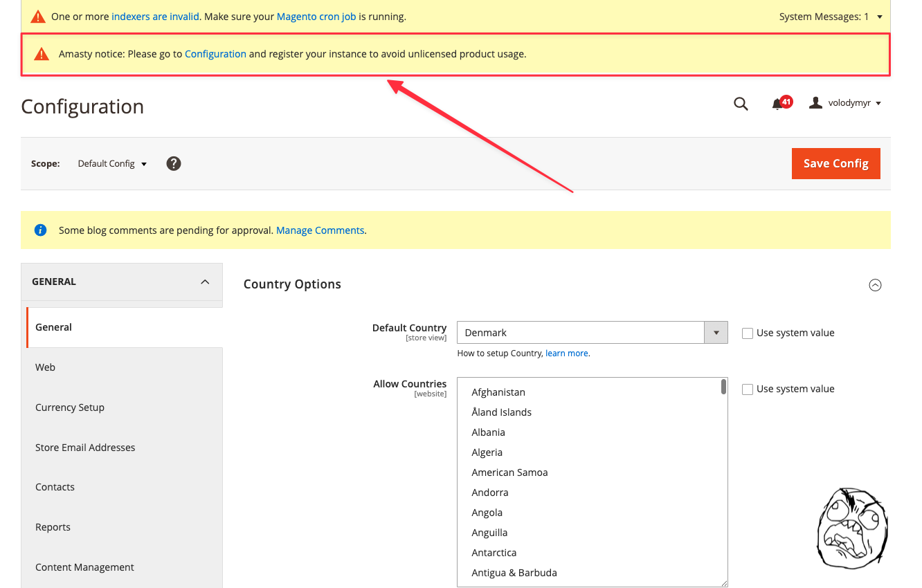The width and height of the screenshot is (922, 588).
Task: Collapse the Country Options section
Action: [x=875, y=285]
